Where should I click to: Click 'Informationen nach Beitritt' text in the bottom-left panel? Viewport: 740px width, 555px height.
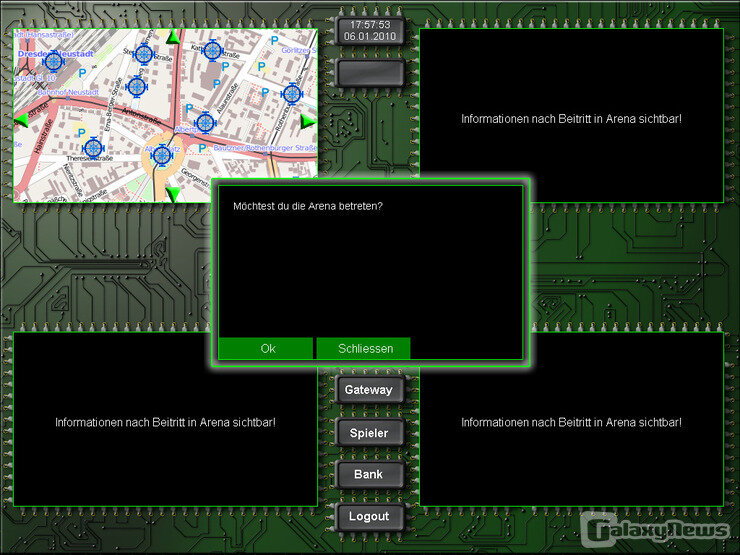pyautogui.click(x=165, y=422)
